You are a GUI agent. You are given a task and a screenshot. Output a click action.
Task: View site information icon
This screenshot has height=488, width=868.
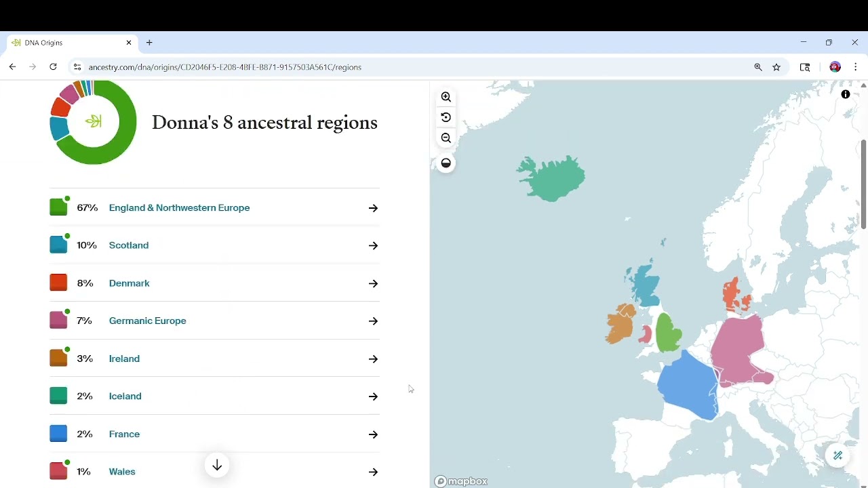(x=77, y=67)
